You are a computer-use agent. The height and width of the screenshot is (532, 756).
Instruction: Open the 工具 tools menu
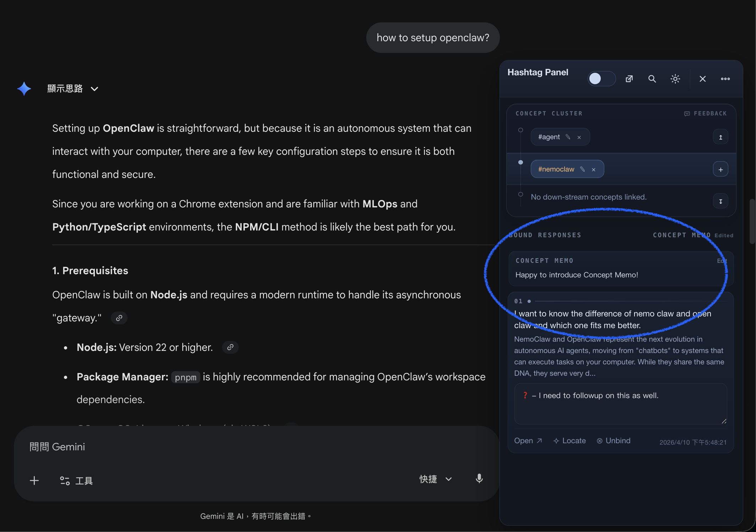pyautogui.click(x=76, y=481)
